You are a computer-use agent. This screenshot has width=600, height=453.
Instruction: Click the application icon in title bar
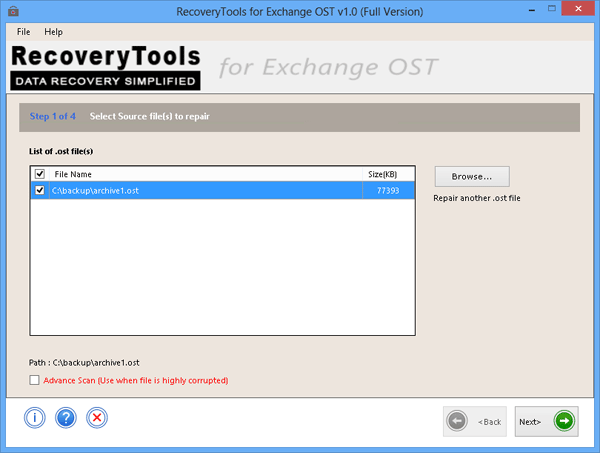point(13,11)
